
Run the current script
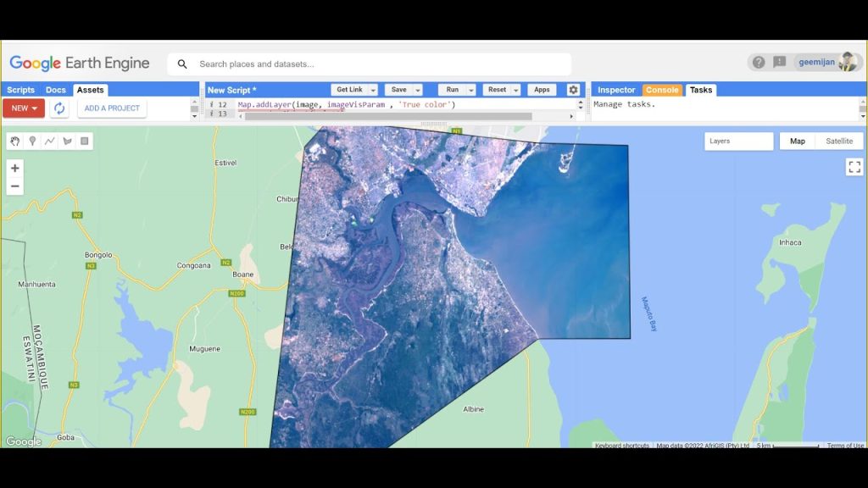click(452, 89)
